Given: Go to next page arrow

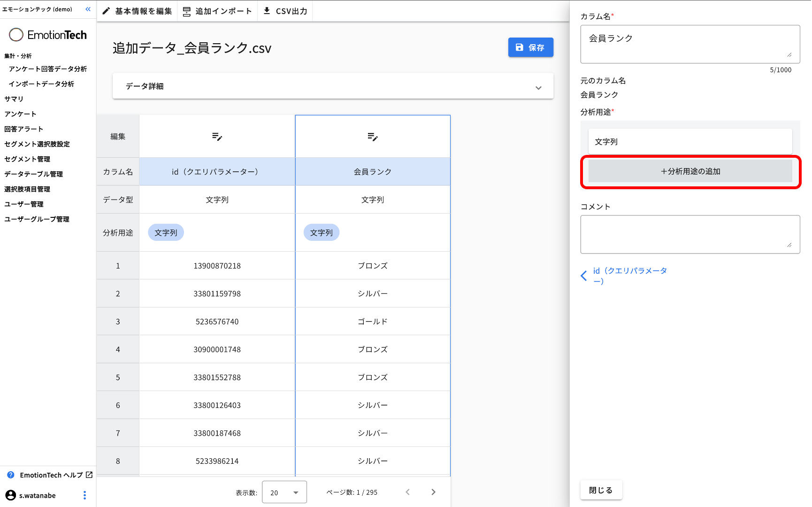Looking at the screenshot, I should (x=433, y=492).
